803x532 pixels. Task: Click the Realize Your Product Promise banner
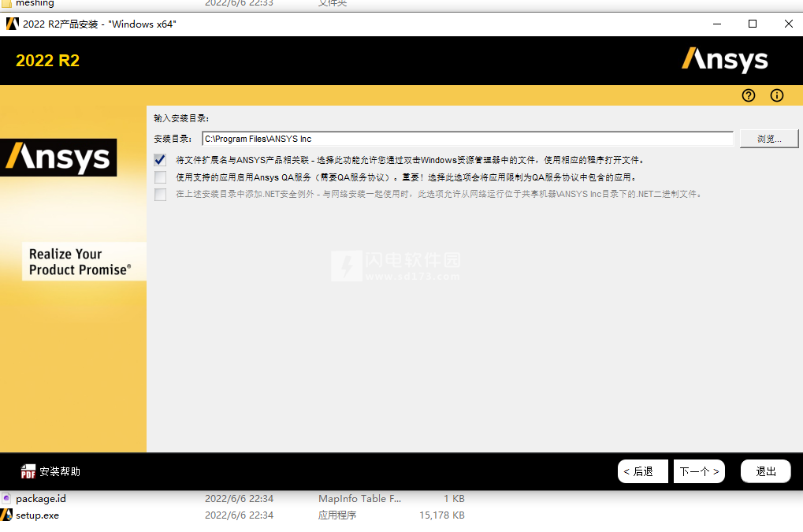click(80, 262)
